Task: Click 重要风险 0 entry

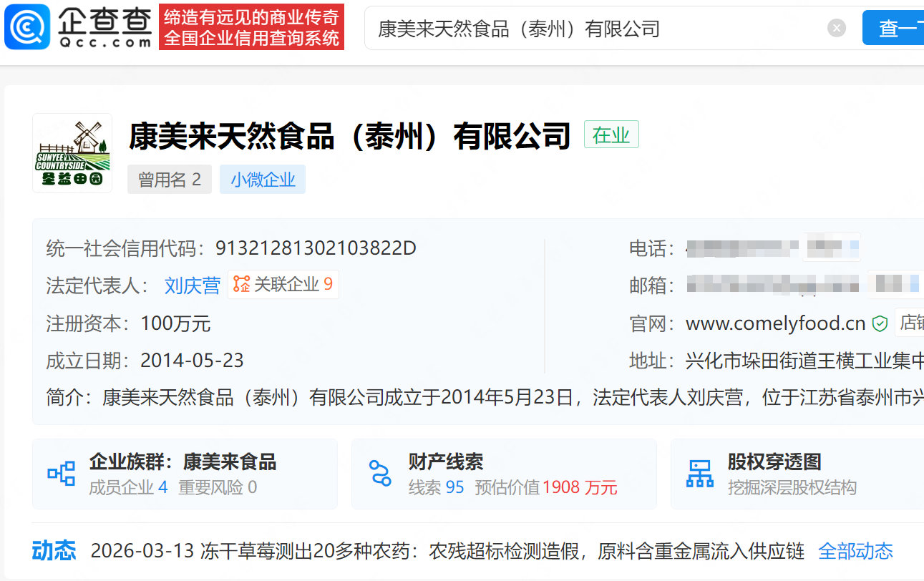Action: [218, 488]
